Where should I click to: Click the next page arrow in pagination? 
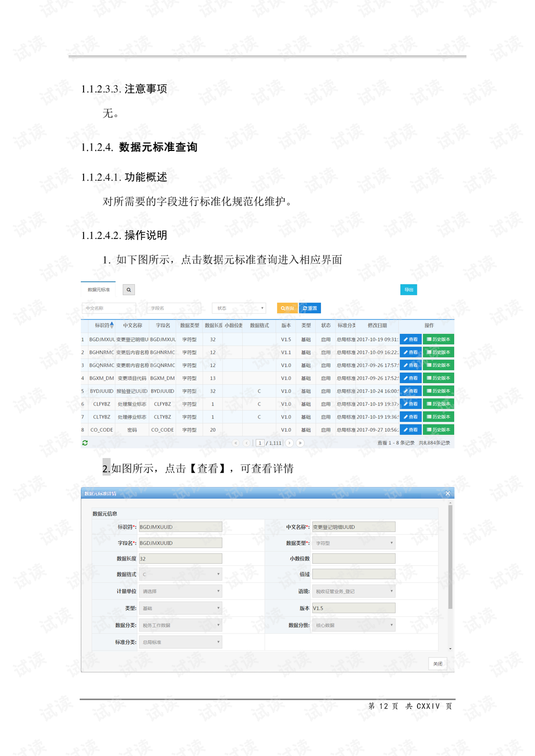(x=290, y=442)
